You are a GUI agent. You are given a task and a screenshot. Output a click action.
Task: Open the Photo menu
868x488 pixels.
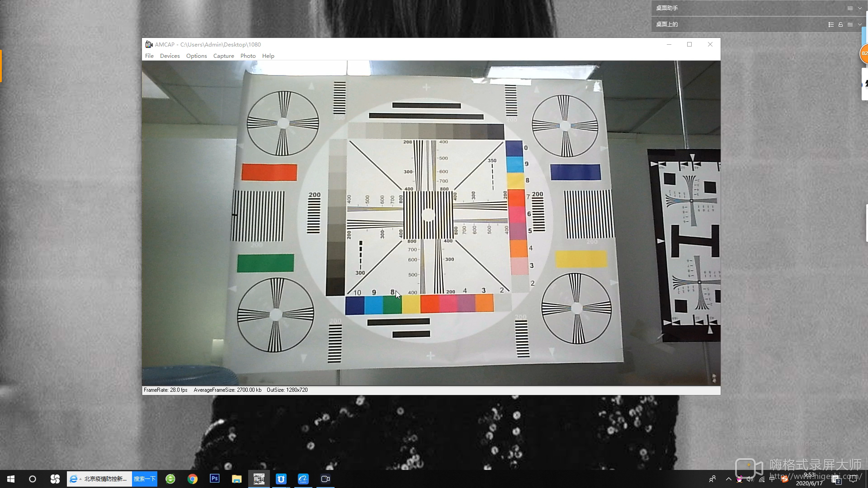(x=248, y=56)
